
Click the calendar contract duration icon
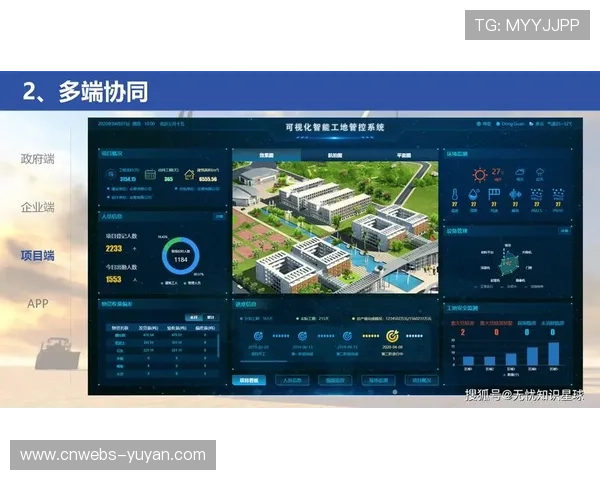[x=150, y=175]
